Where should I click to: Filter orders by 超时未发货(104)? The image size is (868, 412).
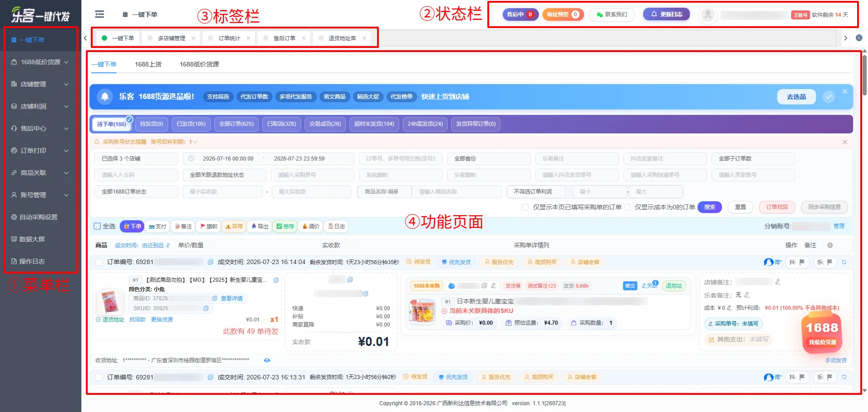374,124
